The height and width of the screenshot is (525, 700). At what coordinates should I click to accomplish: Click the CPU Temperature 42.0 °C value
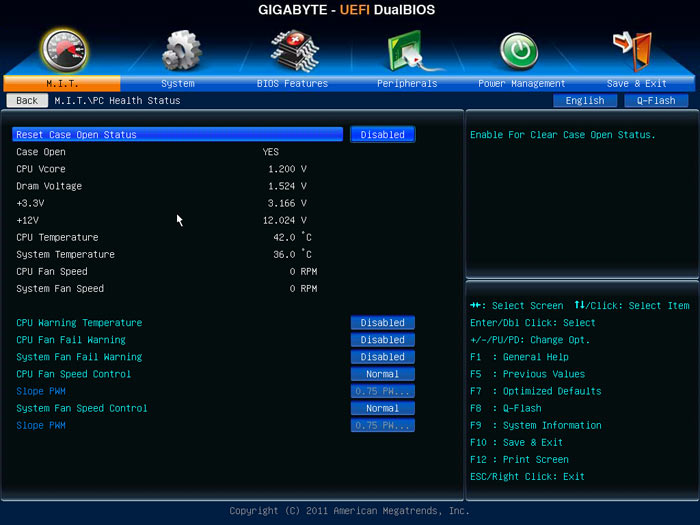(x=292, y=237)
